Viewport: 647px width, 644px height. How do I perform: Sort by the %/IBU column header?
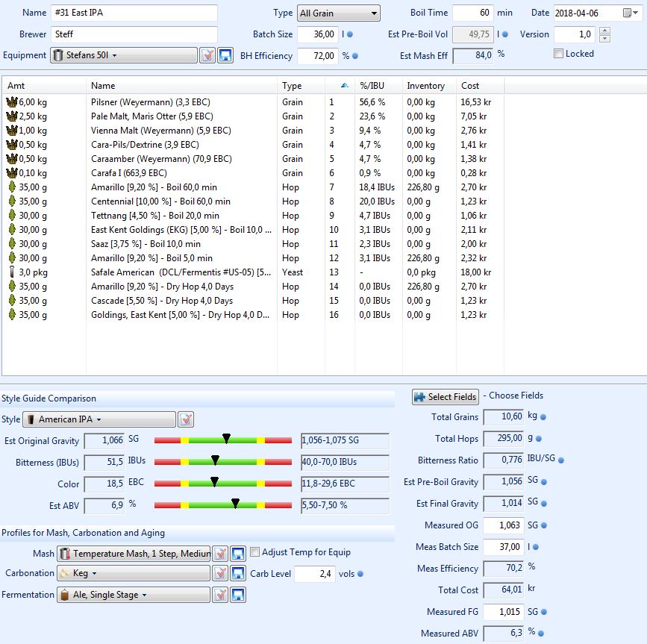(378, 85)
